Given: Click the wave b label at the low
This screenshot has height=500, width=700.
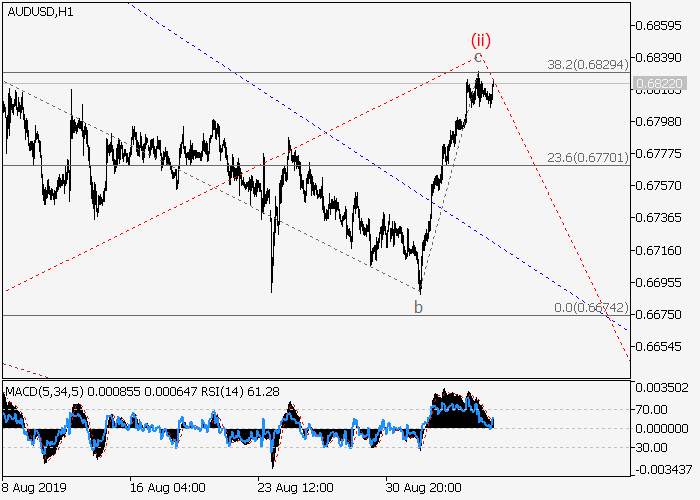Looking at the screenshot, I should coord(418,306).
